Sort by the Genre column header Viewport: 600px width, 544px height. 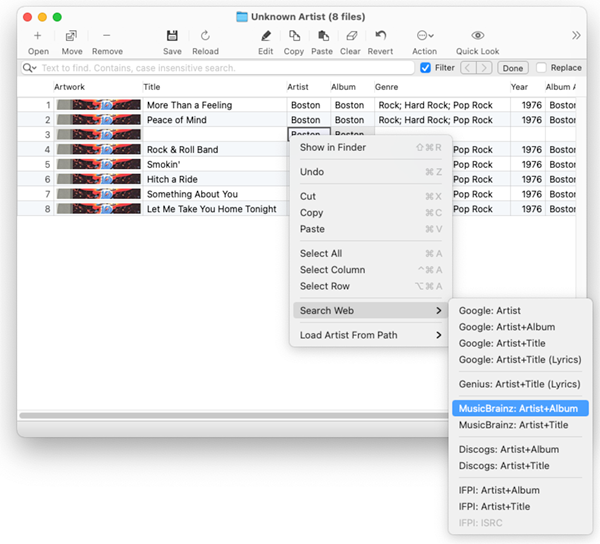coord(442,87)
